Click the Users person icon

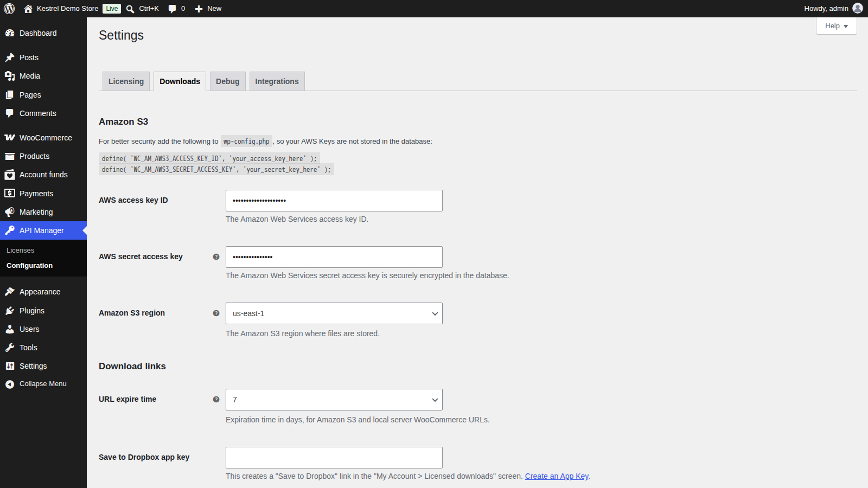click(10, 329)
